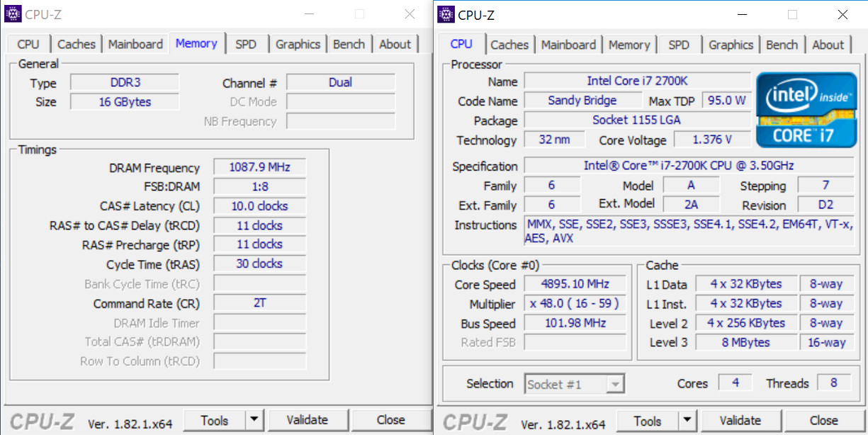Click the Level 3 cache 8 MBytes value
868x435 pixels.
click(x=745, y=343)
